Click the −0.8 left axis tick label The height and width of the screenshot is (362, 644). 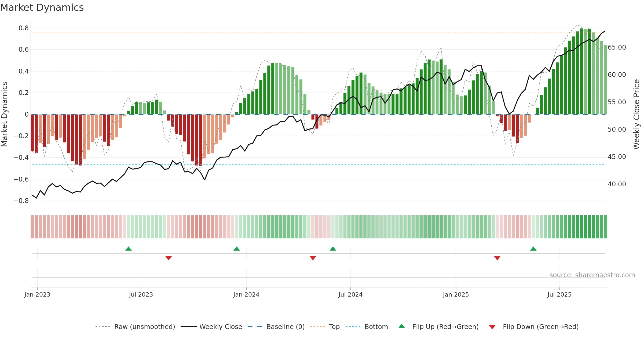click(21, 201)
